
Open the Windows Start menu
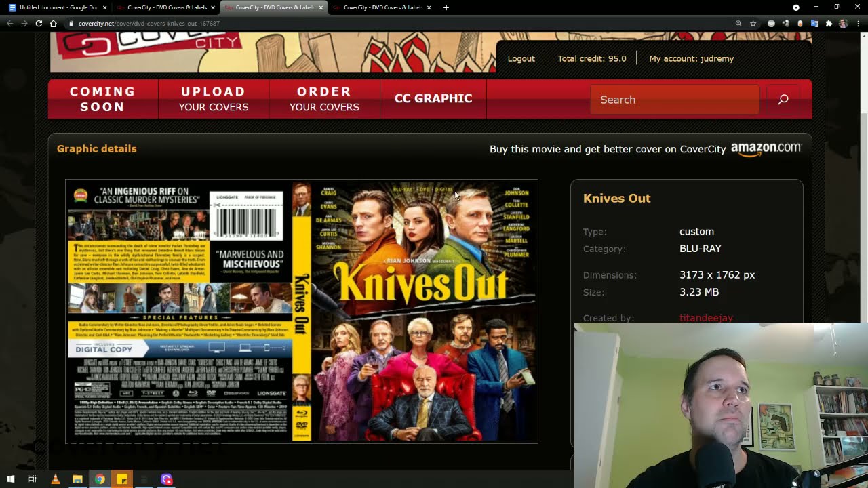click(x=10, y=479)
